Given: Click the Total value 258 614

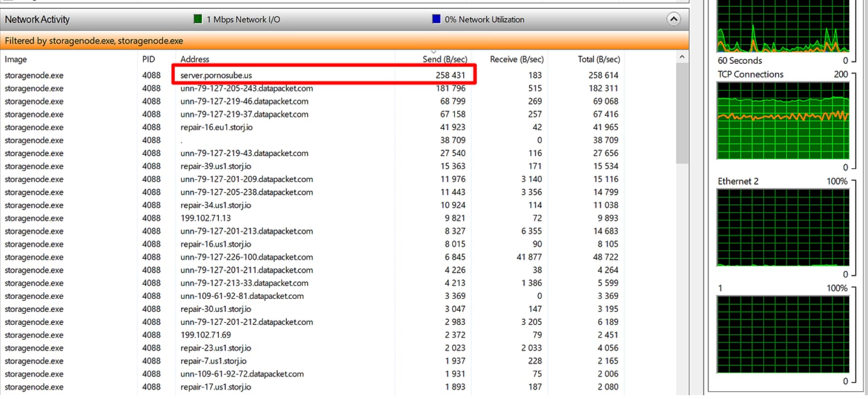Looking at the screenshot, I should pos(603,75).
